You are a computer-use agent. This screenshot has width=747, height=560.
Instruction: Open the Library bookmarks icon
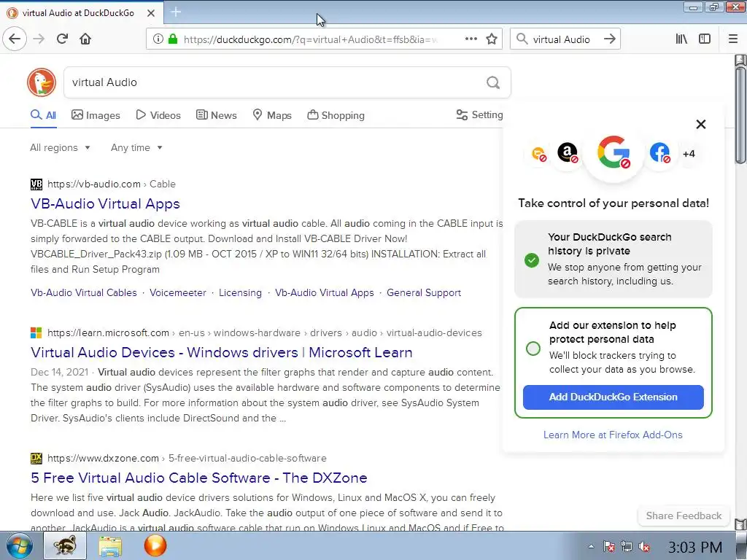tap(681, 39)
